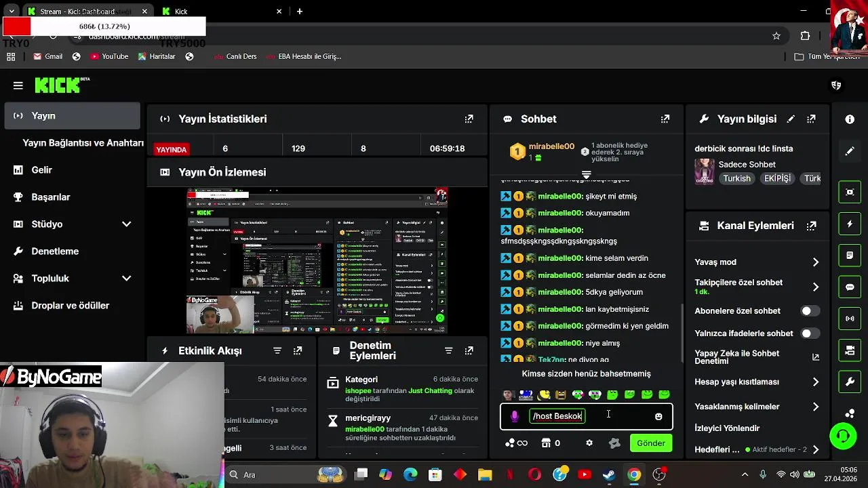Open tab search dropdown in Chrome

(x=12, y=12)
